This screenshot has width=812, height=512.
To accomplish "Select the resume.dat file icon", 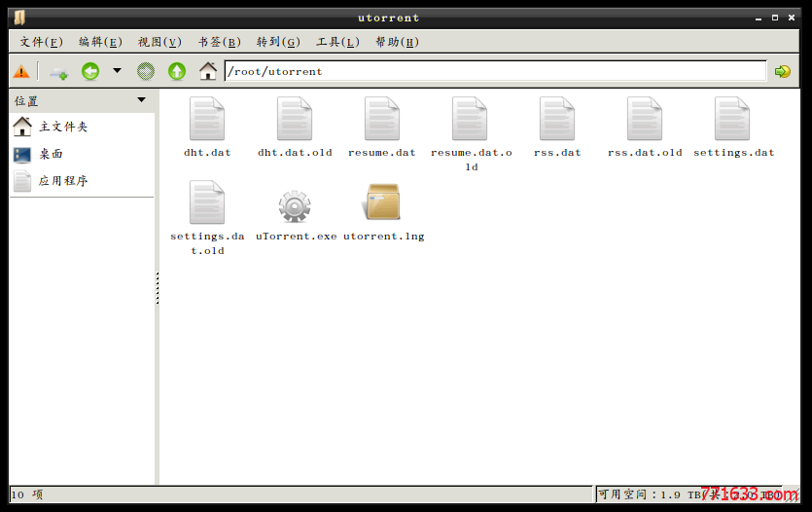I will 382,119.
